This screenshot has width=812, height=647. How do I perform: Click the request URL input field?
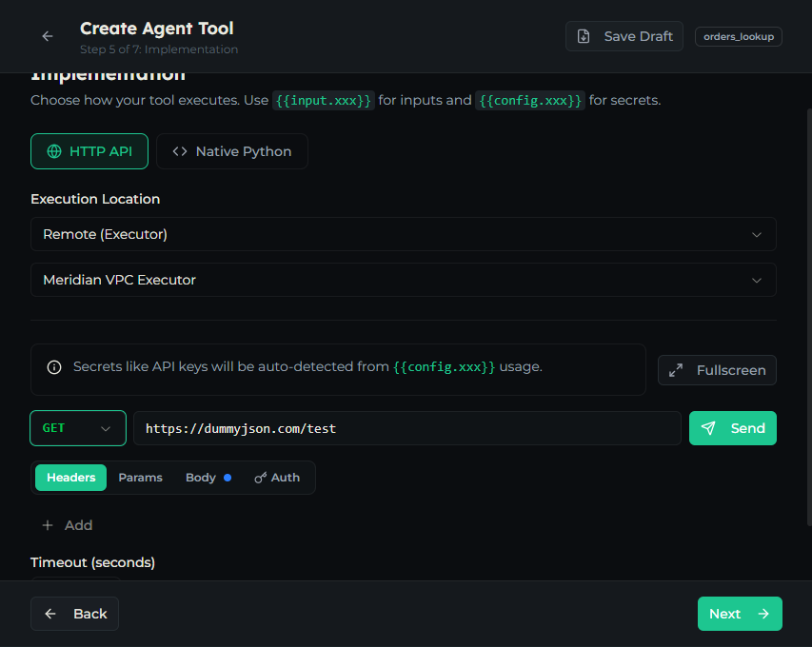click(407, 428)
